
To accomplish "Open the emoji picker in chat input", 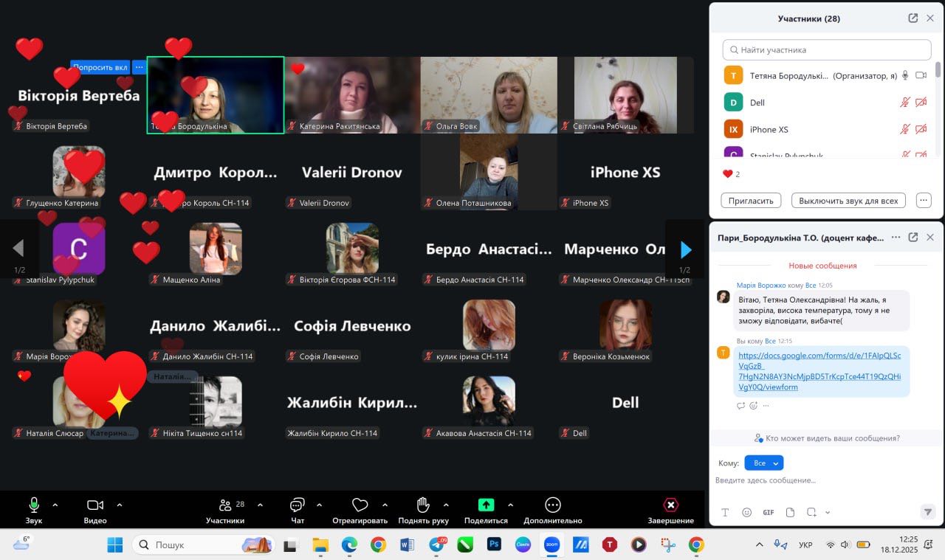I will (x=746, y=512).
